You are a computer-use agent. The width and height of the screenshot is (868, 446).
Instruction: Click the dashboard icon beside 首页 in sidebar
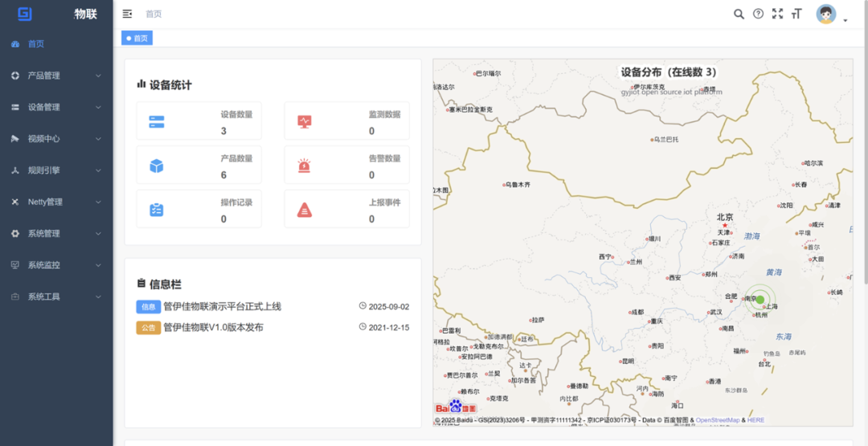15,44
